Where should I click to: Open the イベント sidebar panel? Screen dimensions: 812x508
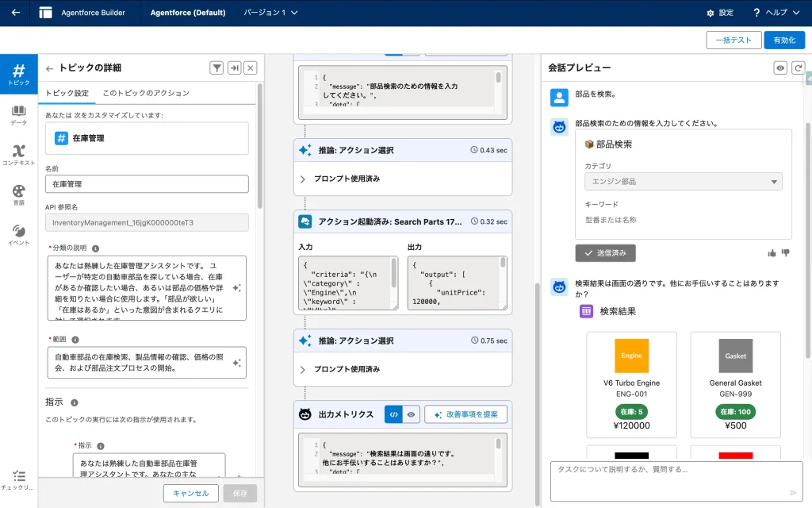point(18,234)
